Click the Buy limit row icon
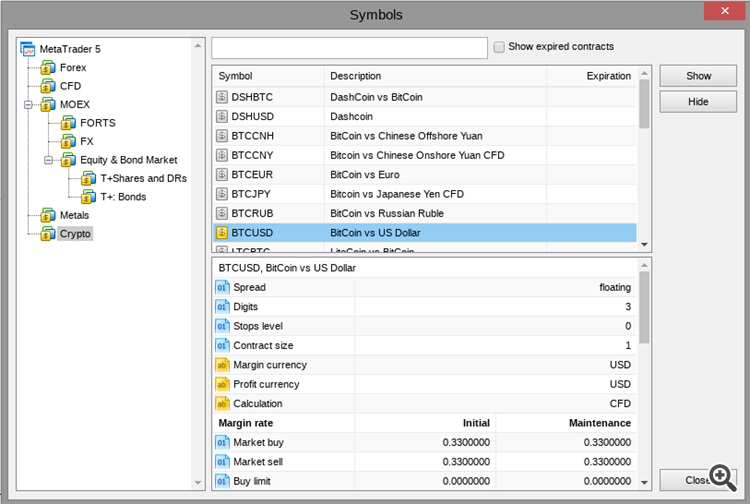The width and height of the screenshot is (750, 504). point(222,481)
